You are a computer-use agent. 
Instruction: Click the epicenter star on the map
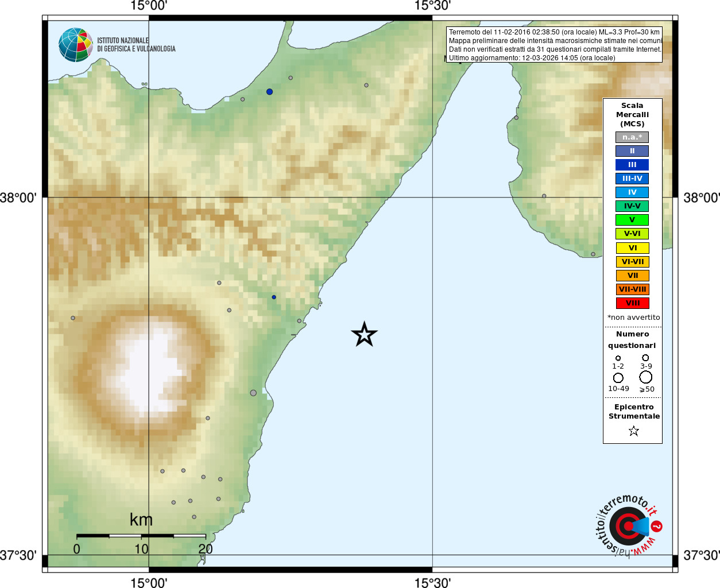click(x=365, y=334)
